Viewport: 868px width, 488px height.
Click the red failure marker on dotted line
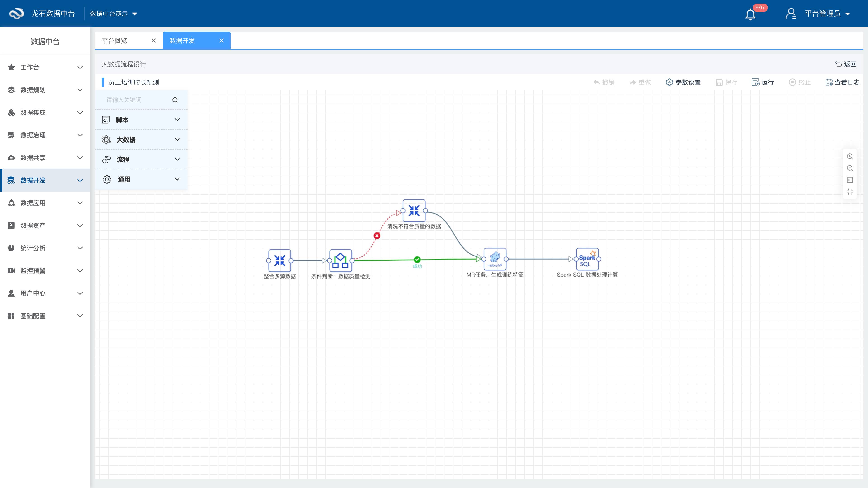pyautogui.click(x=377, y=236)
